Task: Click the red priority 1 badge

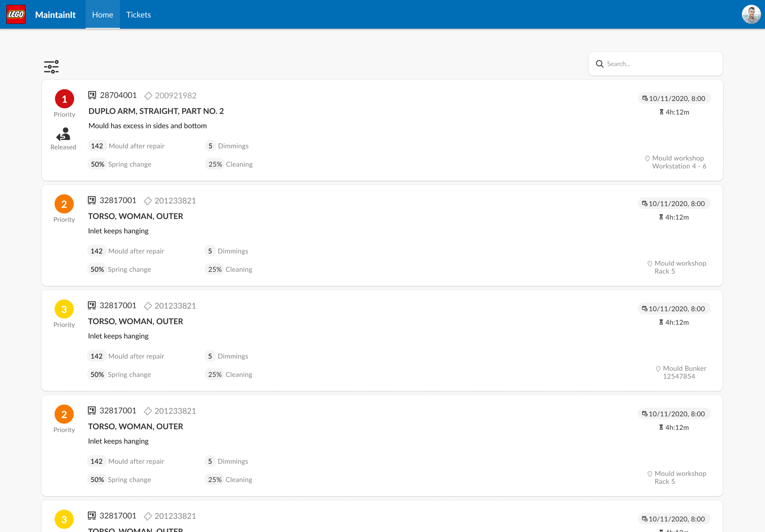Action: tap(64, 99)
